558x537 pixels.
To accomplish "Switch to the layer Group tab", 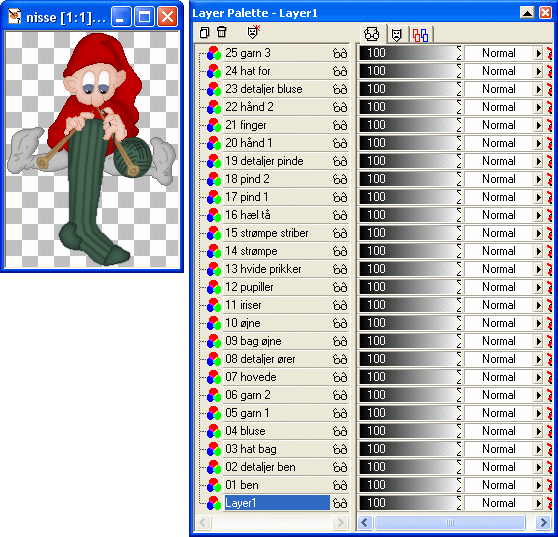I will coord(420,35).
